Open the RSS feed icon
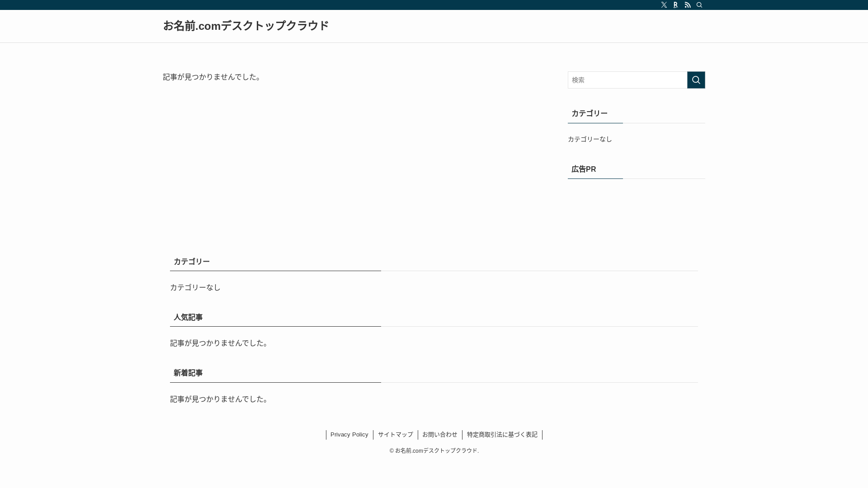Viewport: 868px width, 488px height. 688,5
